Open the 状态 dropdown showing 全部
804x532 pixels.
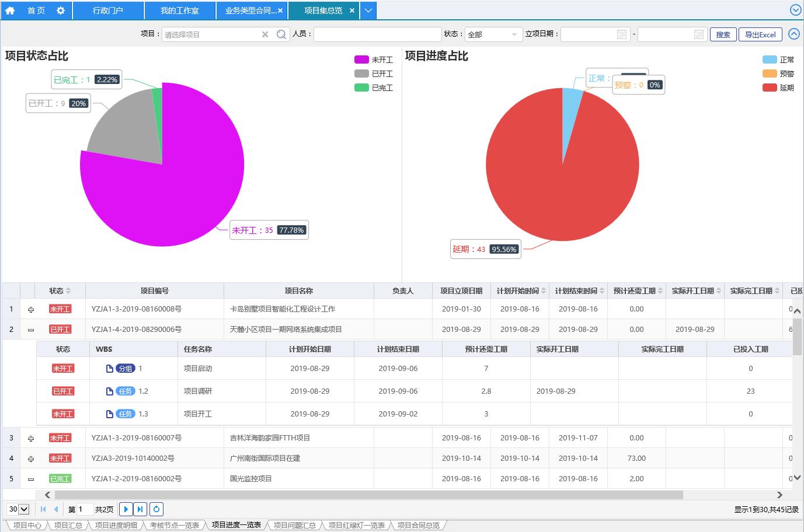pyautogui.click(x=493, y=34)
